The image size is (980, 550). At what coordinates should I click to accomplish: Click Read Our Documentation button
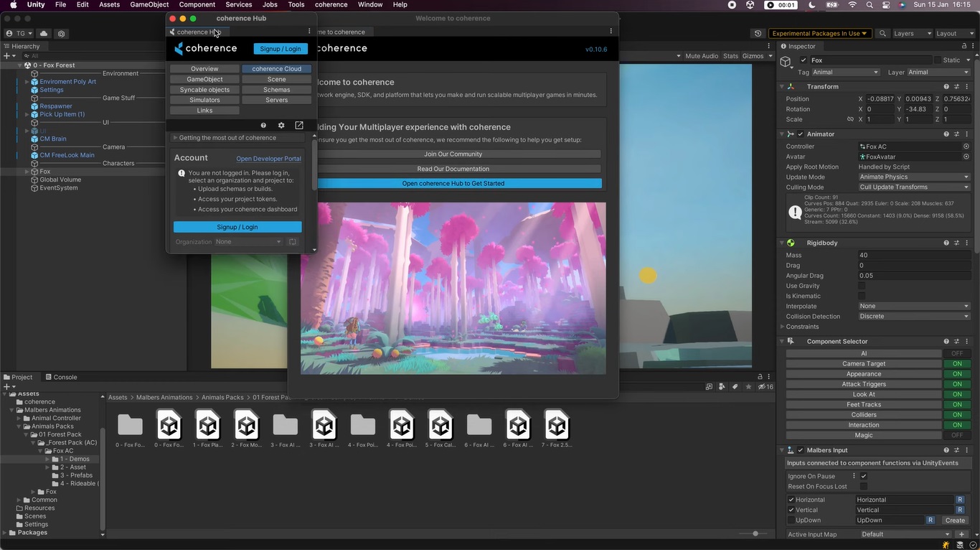click(x=453, y=169)
